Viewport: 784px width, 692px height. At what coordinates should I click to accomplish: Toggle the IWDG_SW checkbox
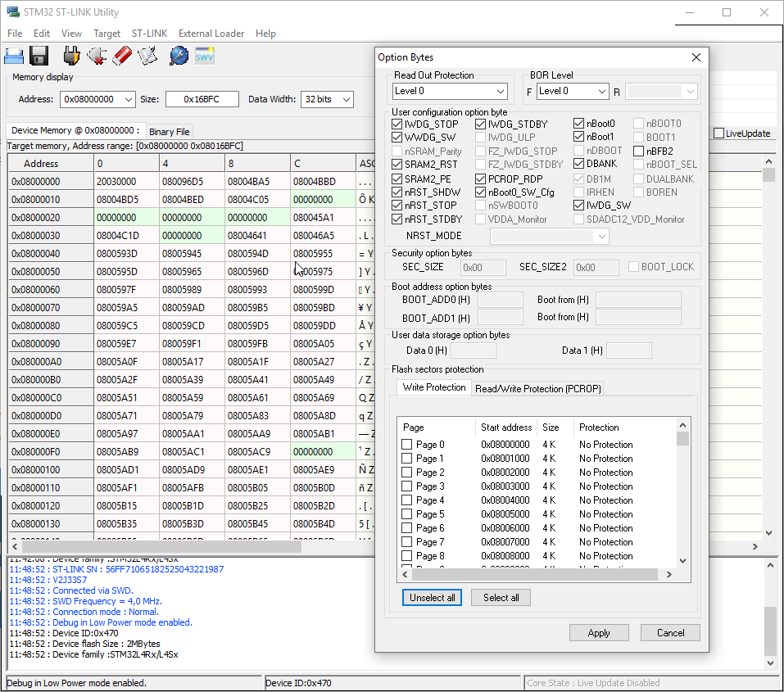coord(579,205)
